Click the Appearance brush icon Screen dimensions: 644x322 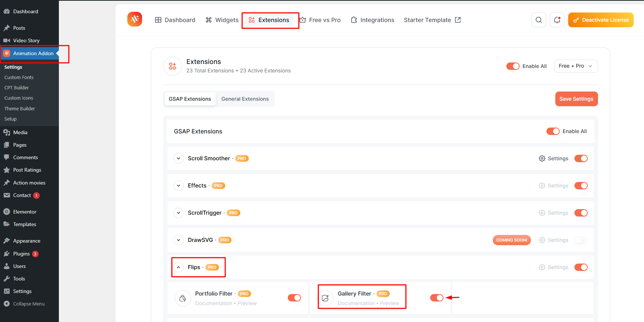click(7, 241)
